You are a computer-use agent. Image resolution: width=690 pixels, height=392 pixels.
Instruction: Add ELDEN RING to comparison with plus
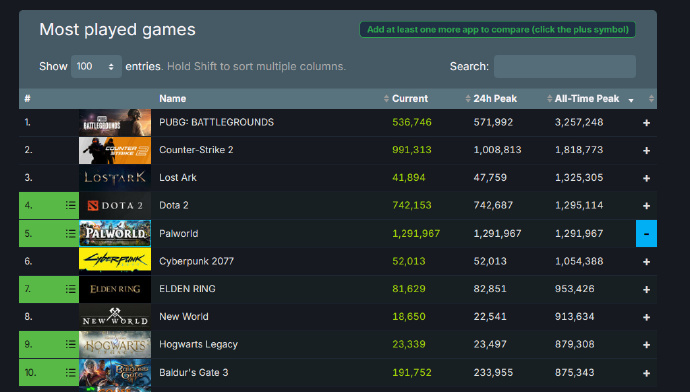[x=646, y=289]
